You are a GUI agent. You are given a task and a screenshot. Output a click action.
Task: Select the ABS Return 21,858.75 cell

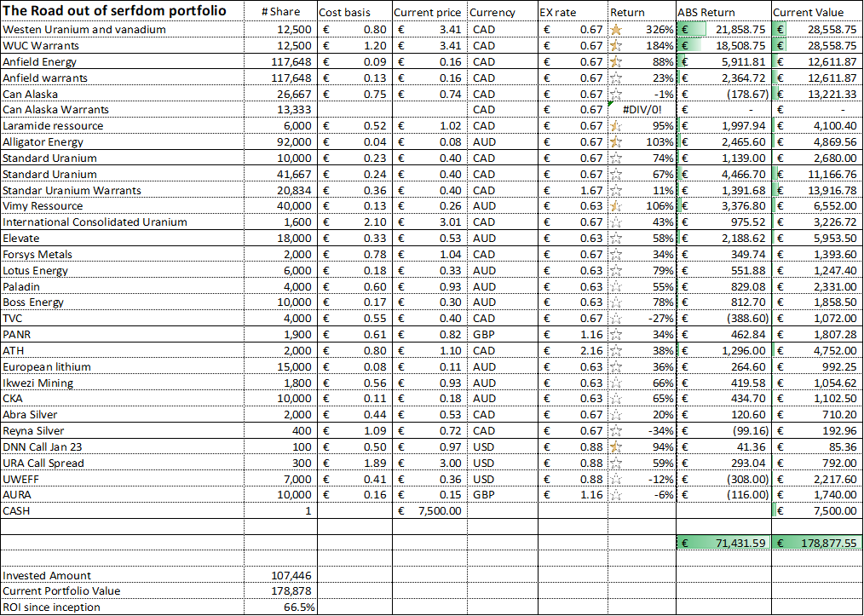pos(723,29)
